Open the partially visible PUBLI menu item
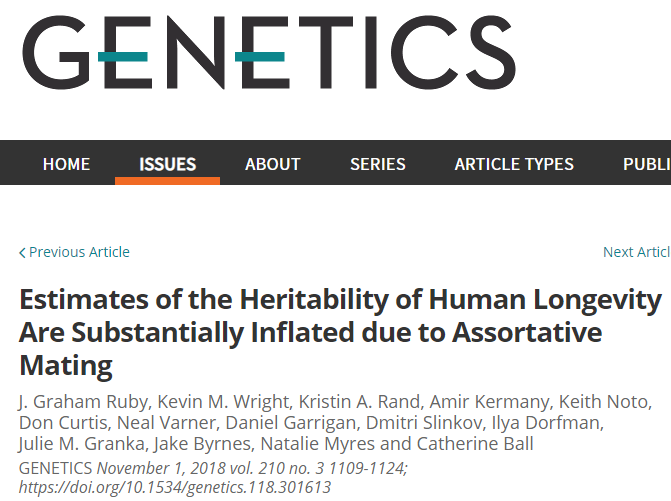This screenshot has width=671, height=501. coord(647,164)
